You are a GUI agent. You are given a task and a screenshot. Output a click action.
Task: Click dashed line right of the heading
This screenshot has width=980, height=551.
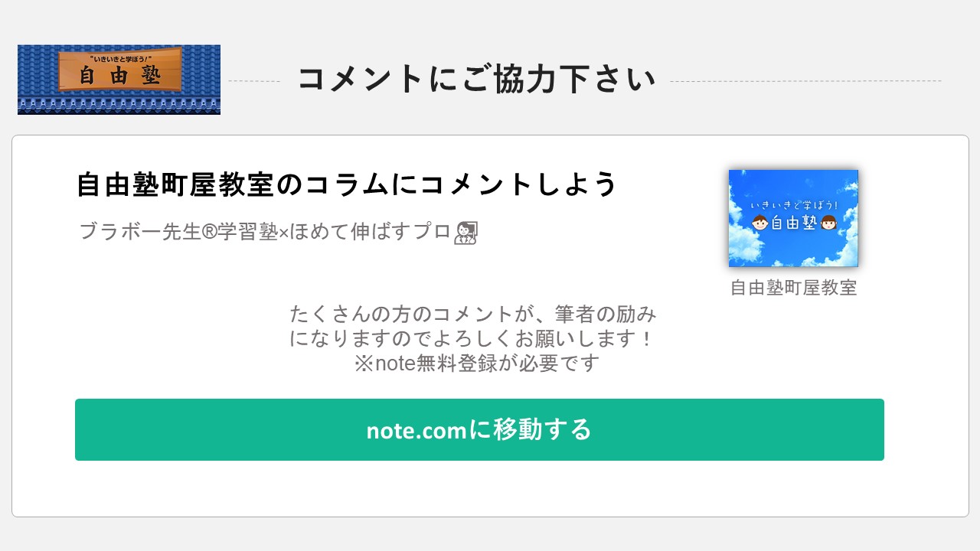tap(805, 81)
